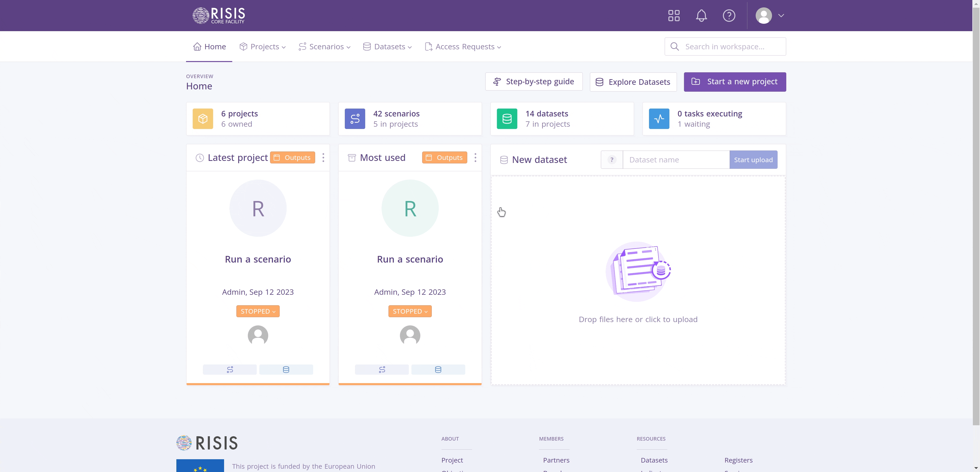Expand the user account avatar dropdown
Viewport: 980px width, 472px height.
click(770, 16)
